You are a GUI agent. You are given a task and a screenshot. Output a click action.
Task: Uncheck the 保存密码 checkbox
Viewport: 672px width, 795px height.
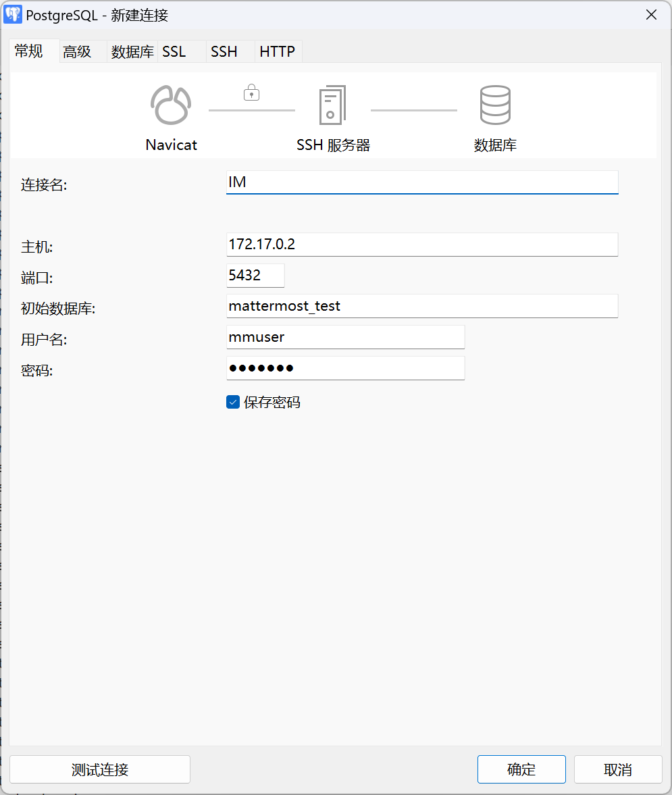[233, 402]
